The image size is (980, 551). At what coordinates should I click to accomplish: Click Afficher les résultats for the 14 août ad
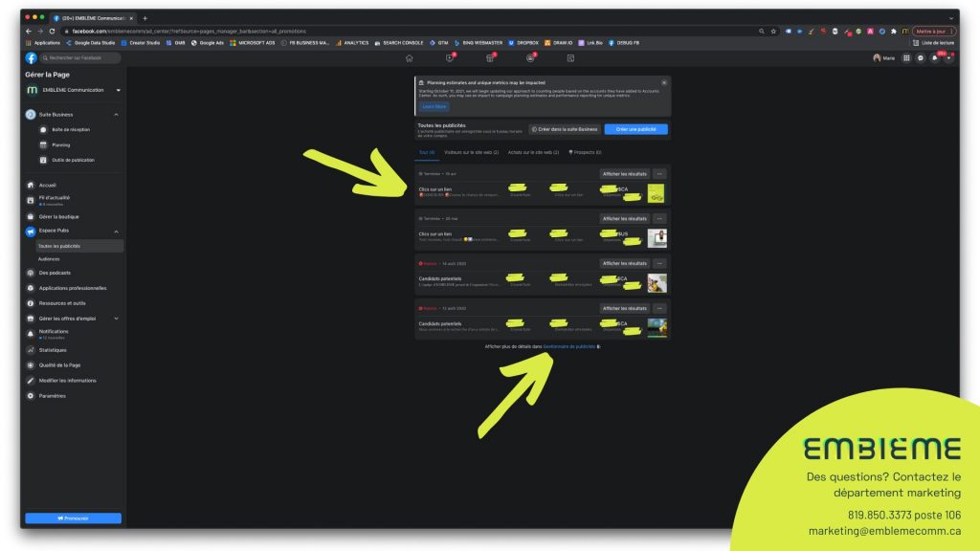[x=624, y=264]
